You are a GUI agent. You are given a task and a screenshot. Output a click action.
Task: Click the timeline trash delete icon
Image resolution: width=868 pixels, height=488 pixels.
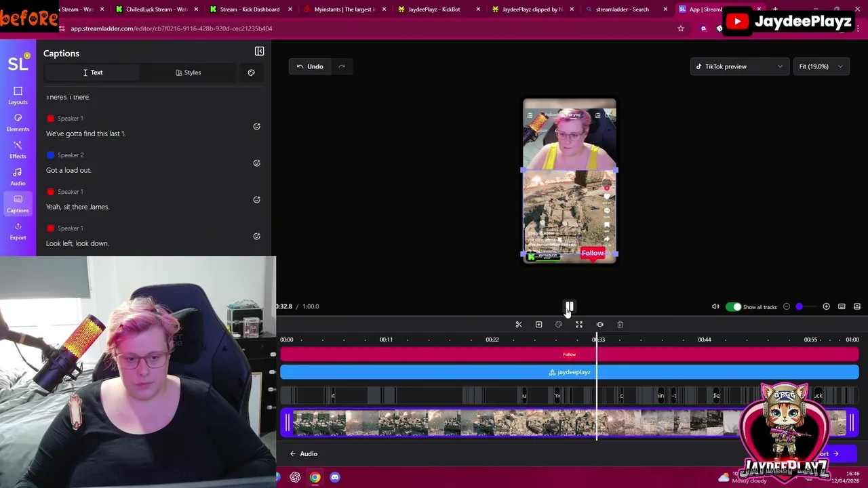620,325
